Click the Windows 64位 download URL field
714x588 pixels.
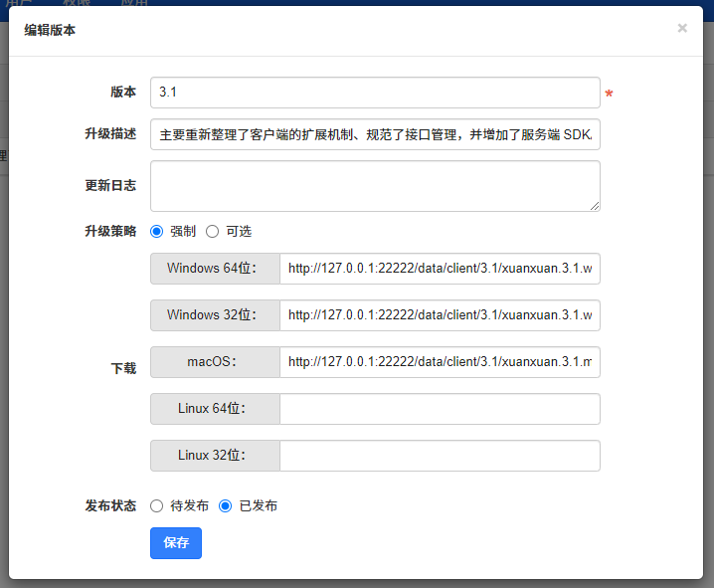440,269
